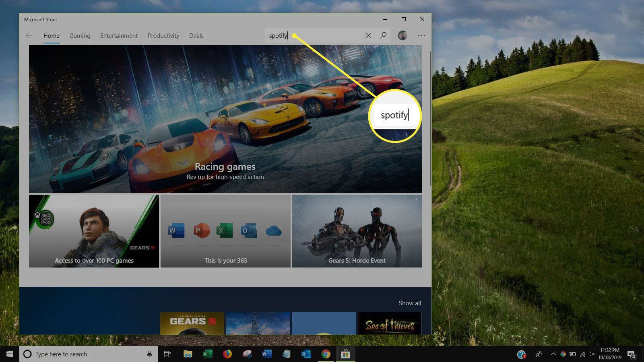The image size is (644, 362).
Task: Open the notepad-style taskbar app icon
Action: [286, 354]
